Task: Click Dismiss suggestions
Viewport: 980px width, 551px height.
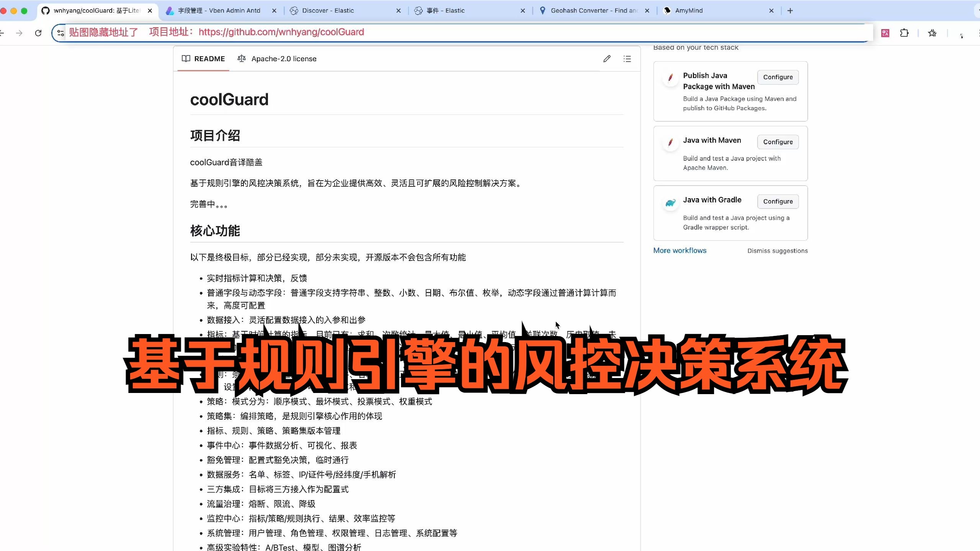Action: click(777, 251)
